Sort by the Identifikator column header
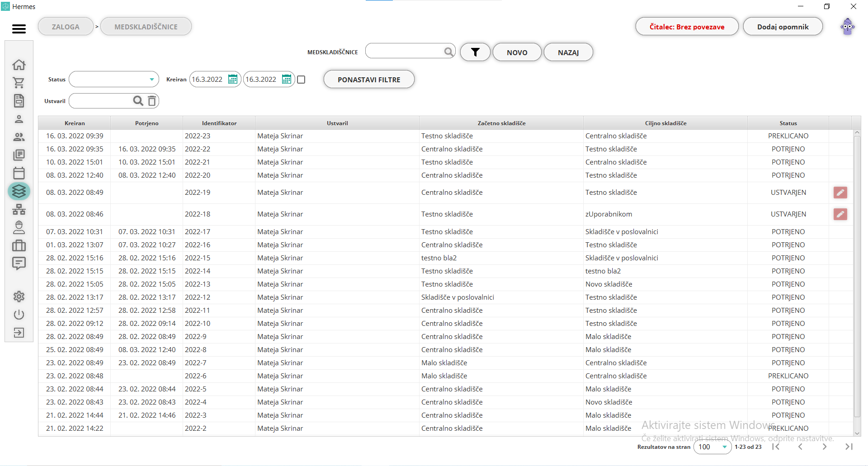Screen dimensions: 868x466 coord(219,123)
